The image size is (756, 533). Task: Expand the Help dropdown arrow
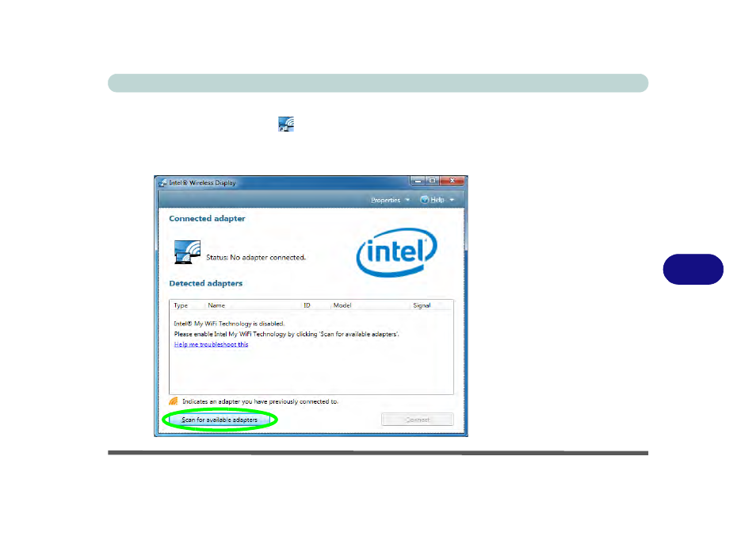point(452,200)
